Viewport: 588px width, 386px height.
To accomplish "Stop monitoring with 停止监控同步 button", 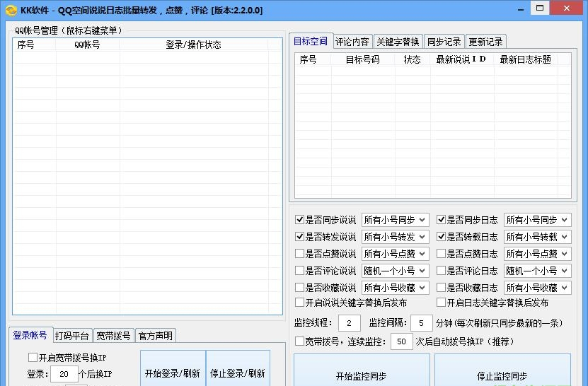I will 502,370.
